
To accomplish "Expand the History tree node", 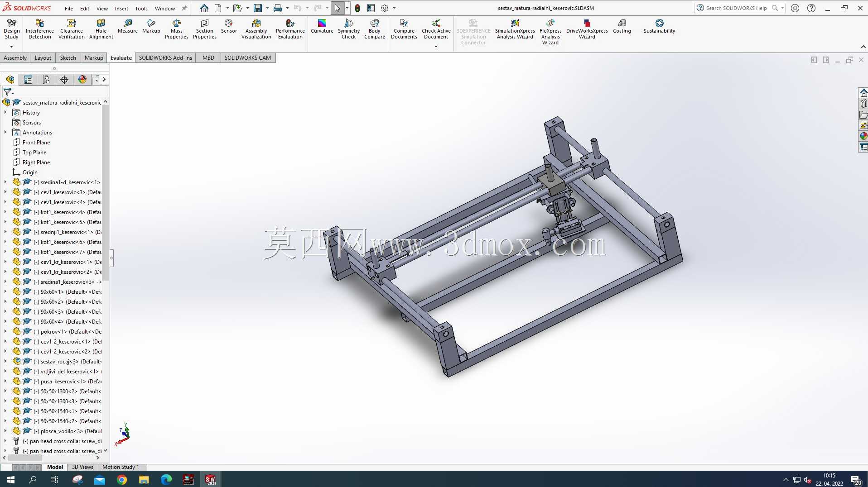I will [x=5, y=112].
